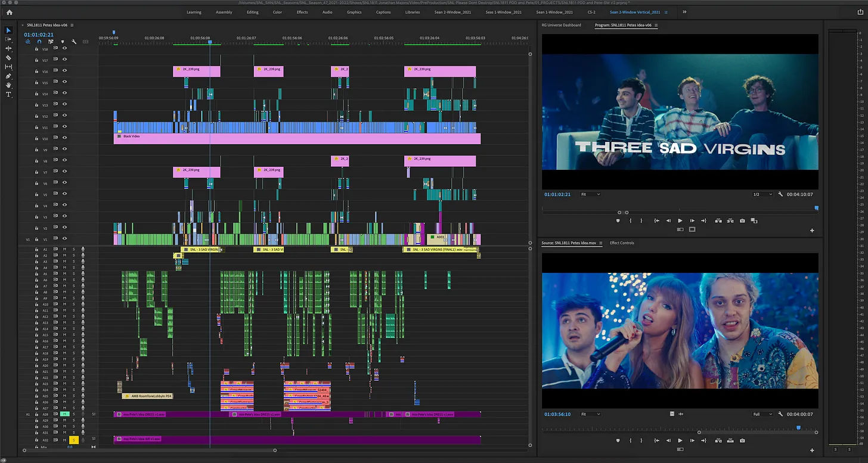Unmute track A28
The image size is (868, 463).
click(x=64, y=414)
